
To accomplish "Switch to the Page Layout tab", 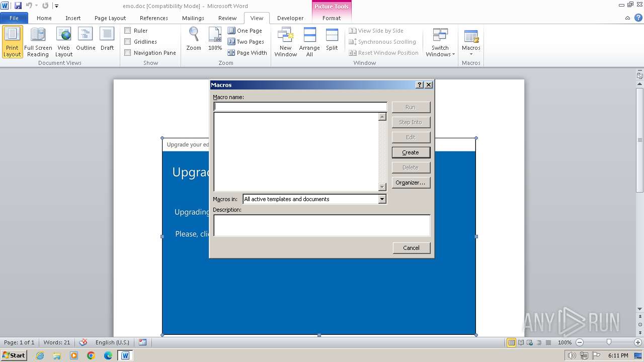I will [x=110, y=18].
